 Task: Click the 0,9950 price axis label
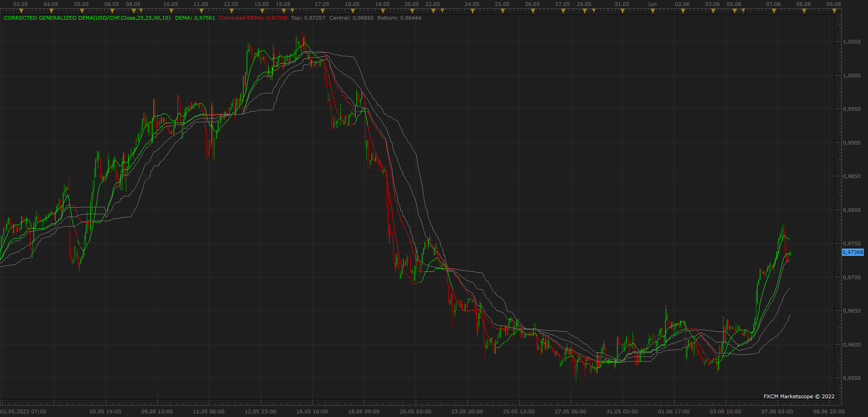click(x=852, y=109)
